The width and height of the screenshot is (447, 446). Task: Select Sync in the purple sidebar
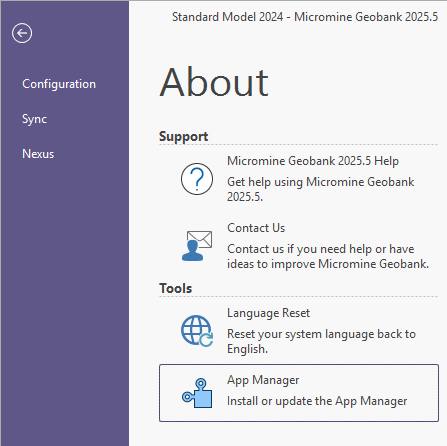(34, 119)
